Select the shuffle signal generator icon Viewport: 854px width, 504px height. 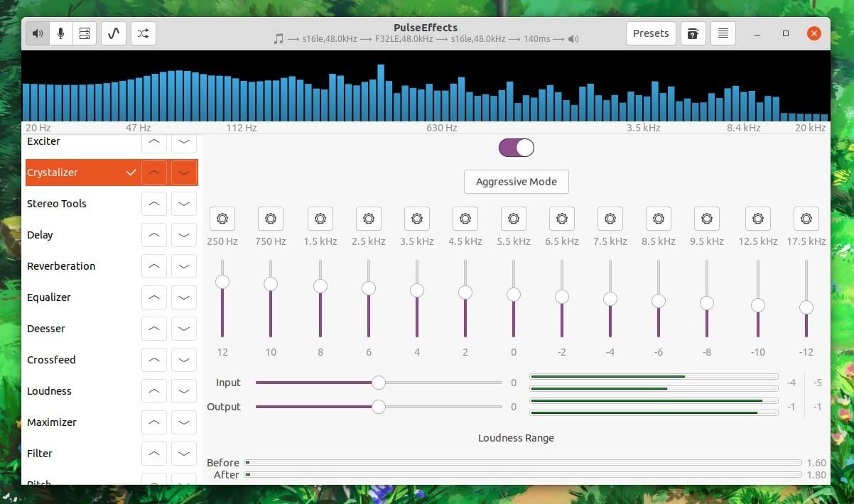tap(143, 33)
